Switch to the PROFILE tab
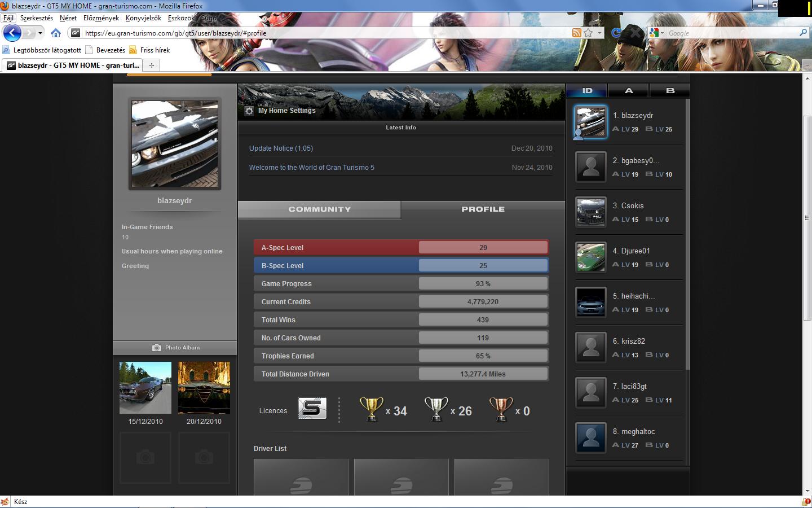 click(483, 209)
